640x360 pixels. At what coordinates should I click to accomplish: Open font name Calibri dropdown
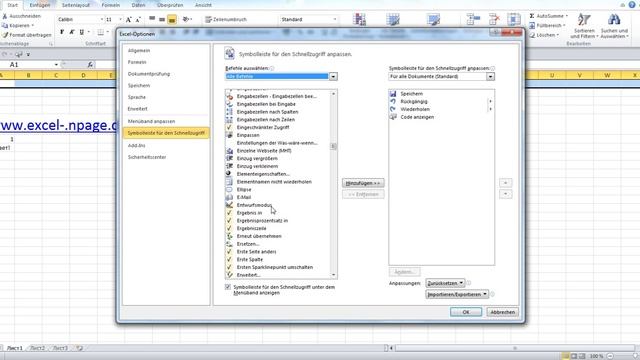coord(102,19)
